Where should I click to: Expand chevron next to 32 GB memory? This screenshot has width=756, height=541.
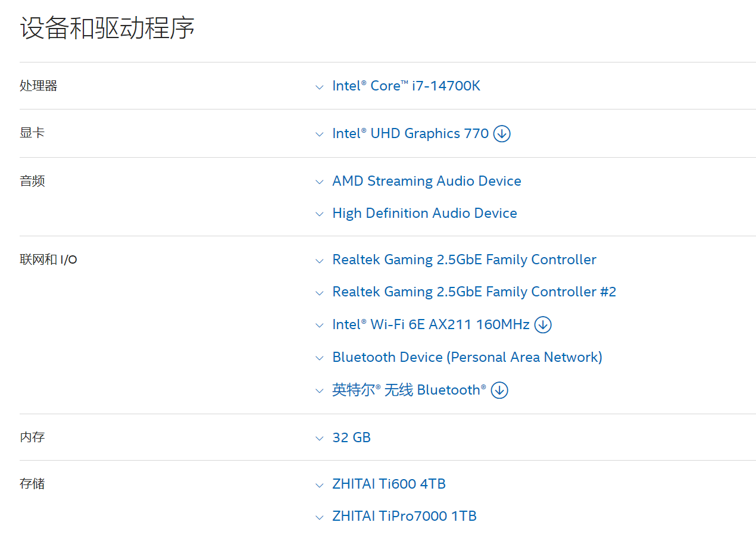(x=320, y=439)
